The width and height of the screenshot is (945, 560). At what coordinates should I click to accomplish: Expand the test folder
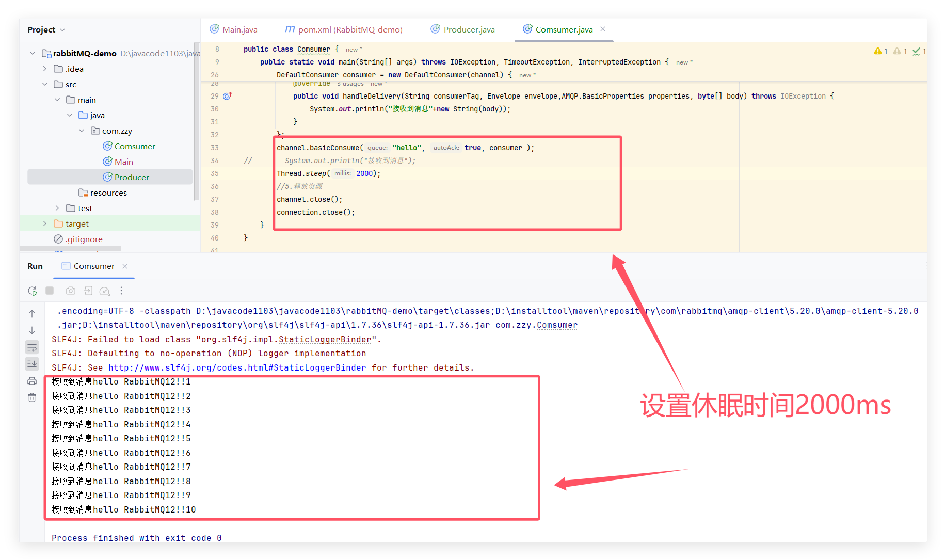[57, 208]
